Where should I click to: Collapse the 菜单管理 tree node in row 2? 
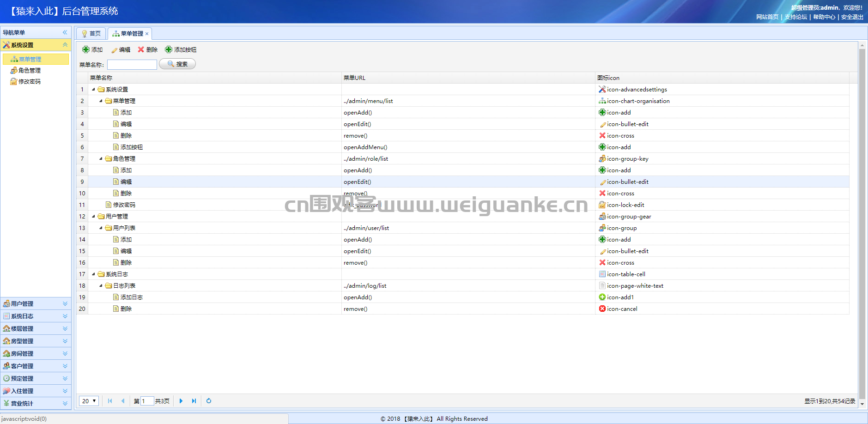click(101, 101)
